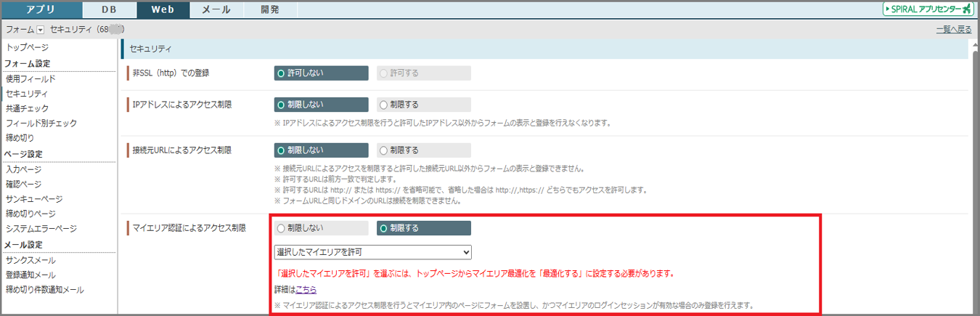The image size is (980, 316).
Task: Open 共通チェック settings in sidebar
Action: (28, 108)
